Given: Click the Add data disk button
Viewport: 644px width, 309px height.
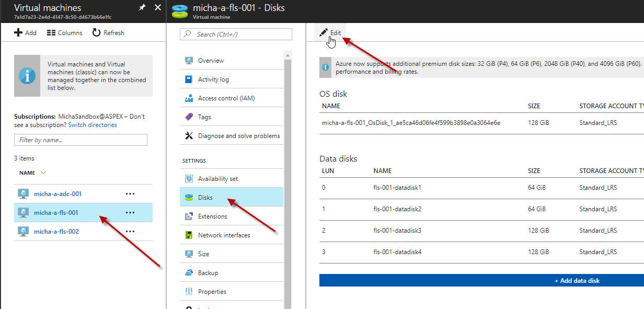Looking at the screenshot, I should point(481,281).
